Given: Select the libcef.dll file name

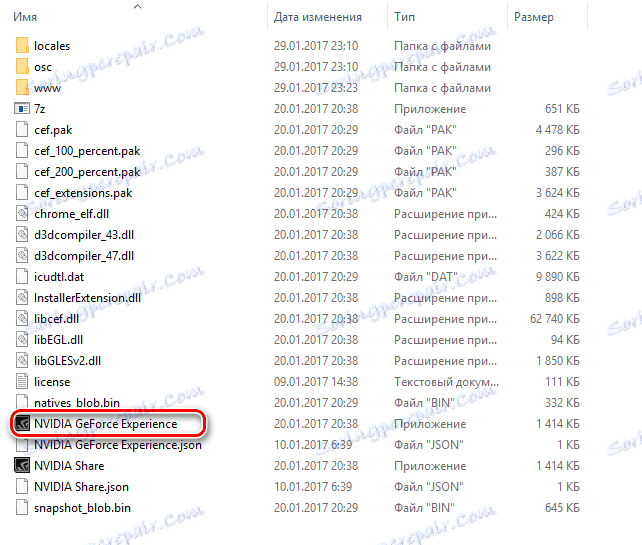Looking at the screenshot, I should point(57,319).
